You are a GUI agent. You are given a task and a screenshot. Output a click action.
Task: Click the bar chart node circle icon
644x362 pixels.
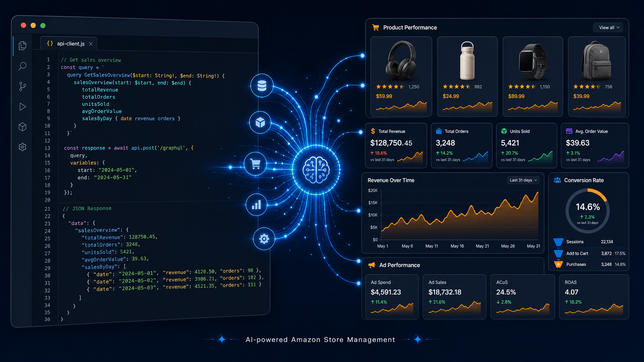click(257, 205)
